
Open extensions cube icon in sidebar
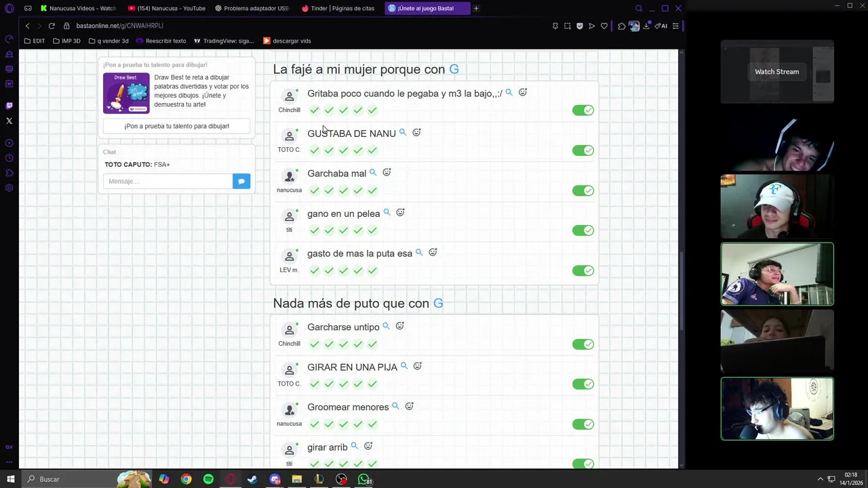click(x=9, y=173)
